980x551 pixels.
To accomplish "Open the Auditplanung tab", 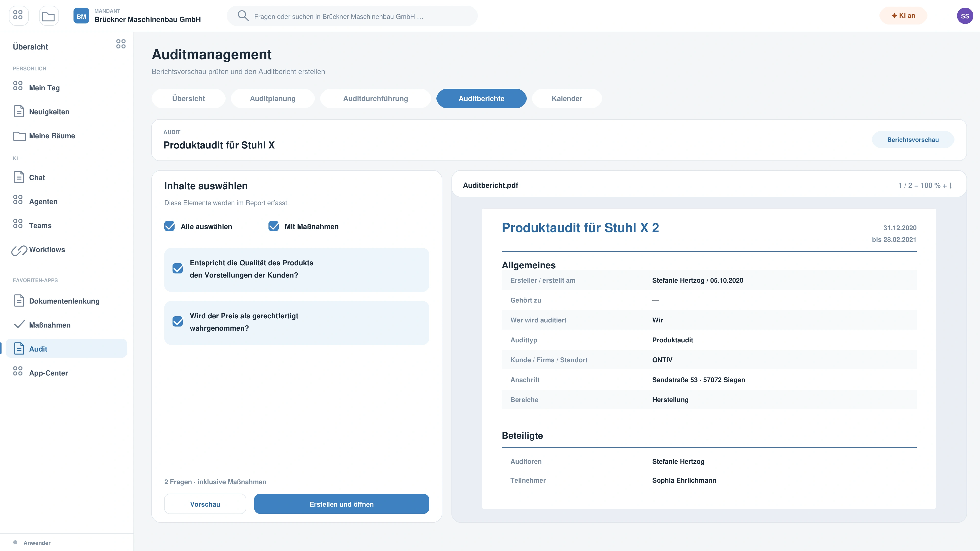I will point(272,98).
